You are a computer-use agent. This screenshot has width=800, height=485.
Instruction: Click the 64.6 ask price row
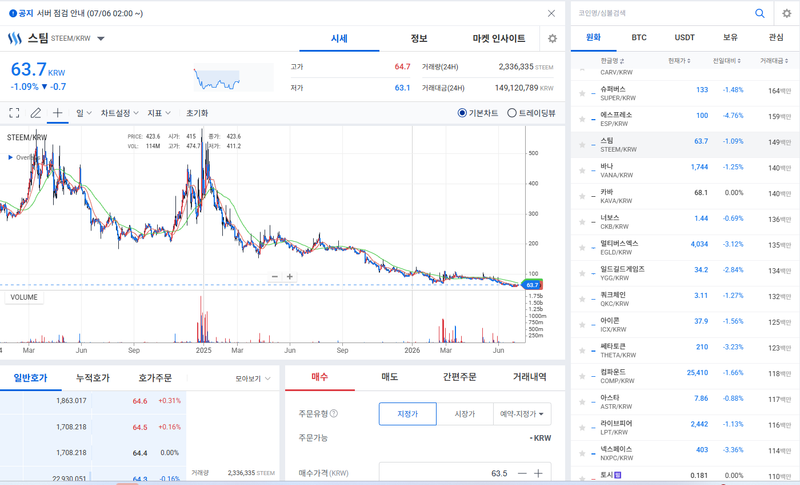[93, 401]
